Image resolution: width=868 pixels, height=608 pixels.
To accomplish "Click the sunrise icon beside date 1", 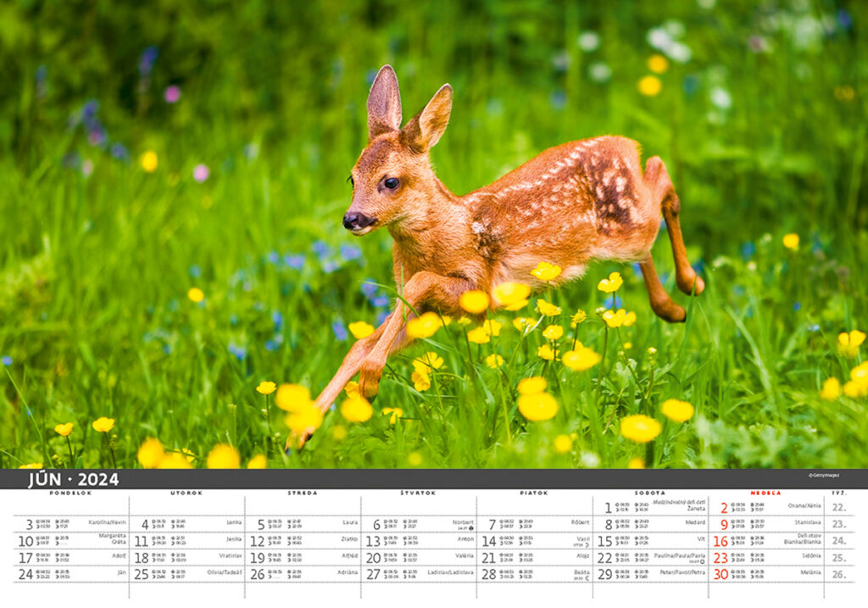I will pyautogui.click(x=616, y=504).
